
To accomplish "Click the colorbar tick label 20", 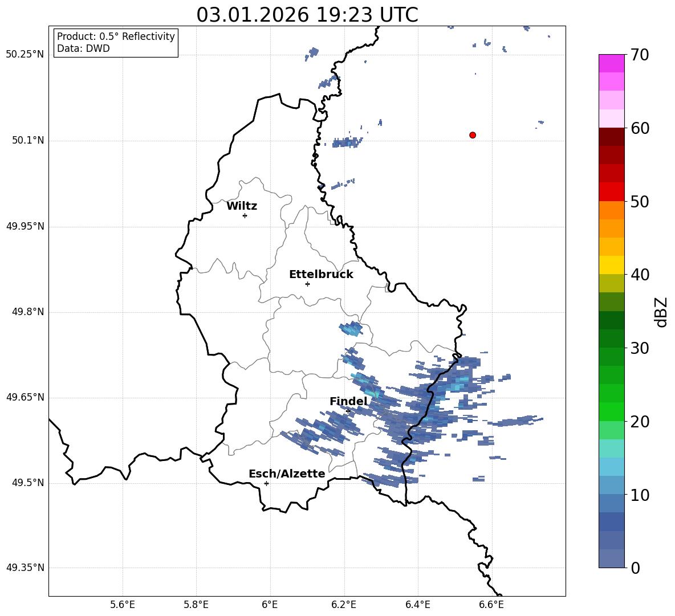I will click(640, 422).
